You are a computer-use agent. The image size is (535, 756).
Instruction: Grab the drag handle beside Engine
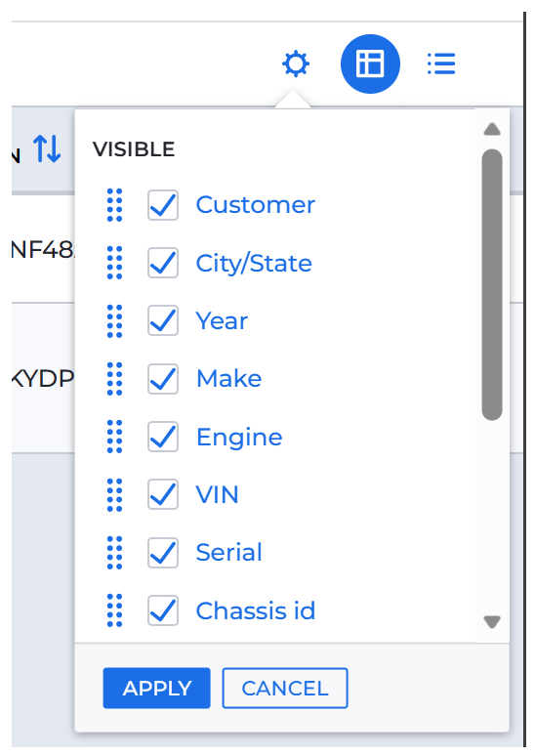point(114,437)
